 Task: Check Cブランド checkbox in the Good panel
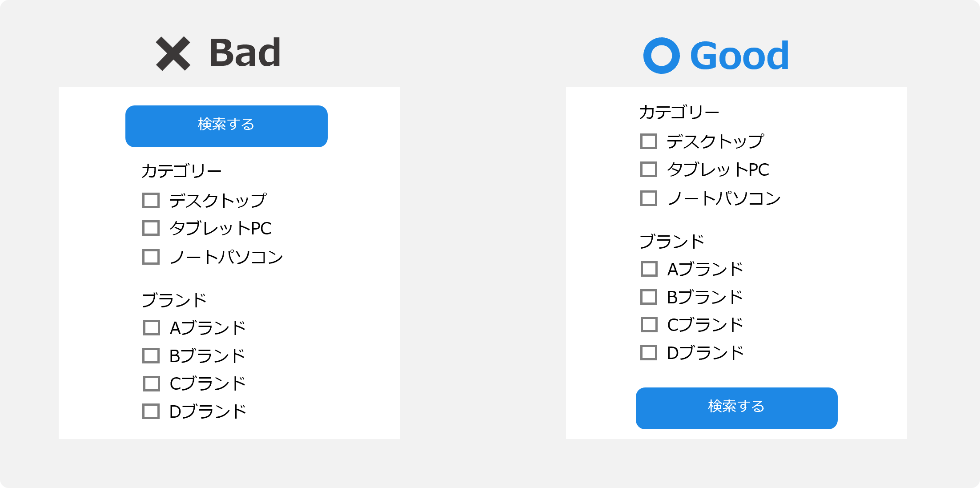coord(649,325)
